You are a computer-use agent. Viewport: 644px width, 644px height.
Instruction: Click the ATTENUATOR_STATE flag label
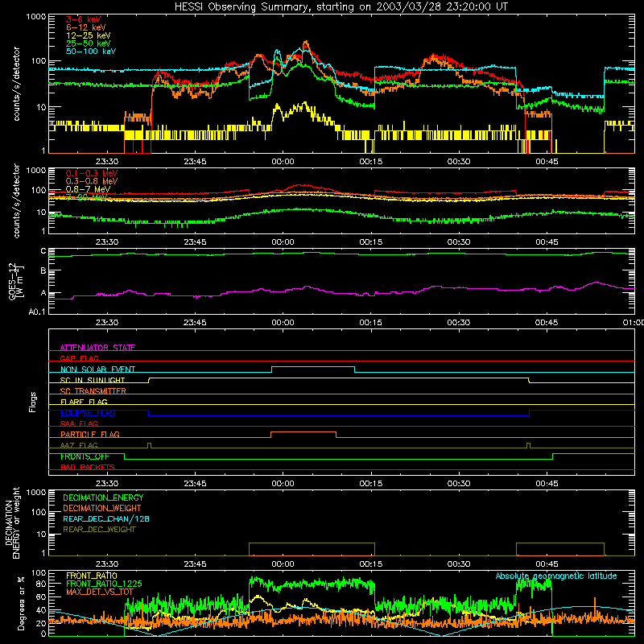97,348
